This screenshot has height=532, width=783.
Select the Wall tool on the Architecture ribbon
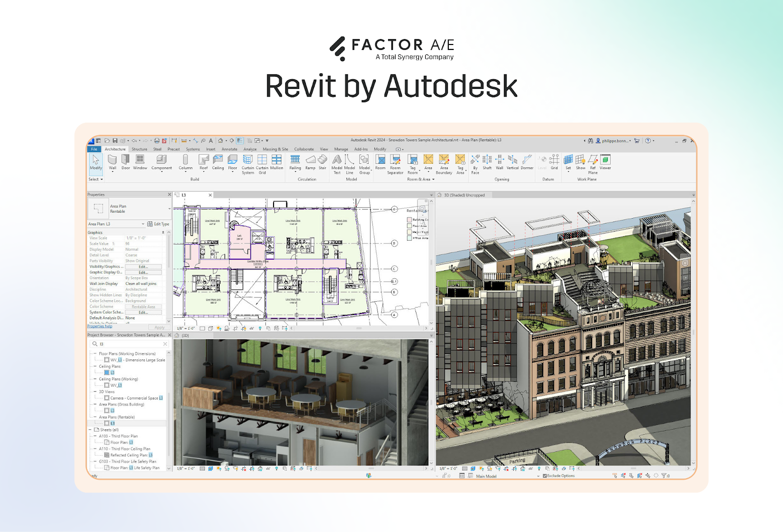coord(113,162)
